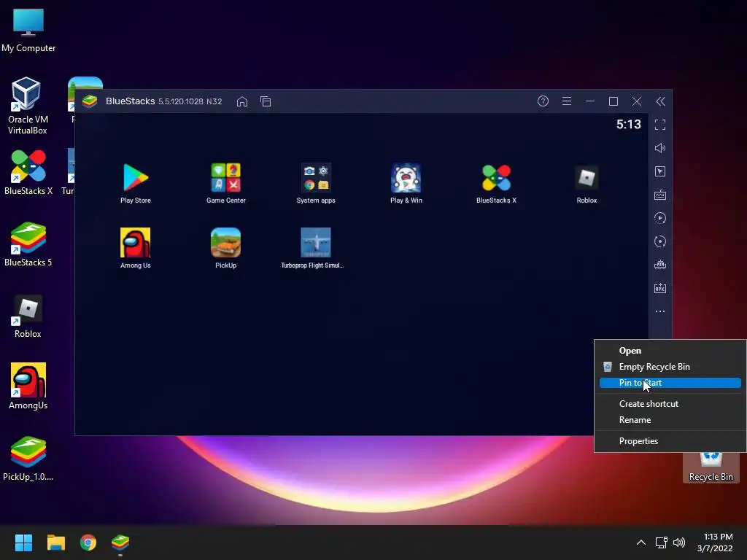Open the taskbar clock showing 1:13 PM

click(715, 542)
